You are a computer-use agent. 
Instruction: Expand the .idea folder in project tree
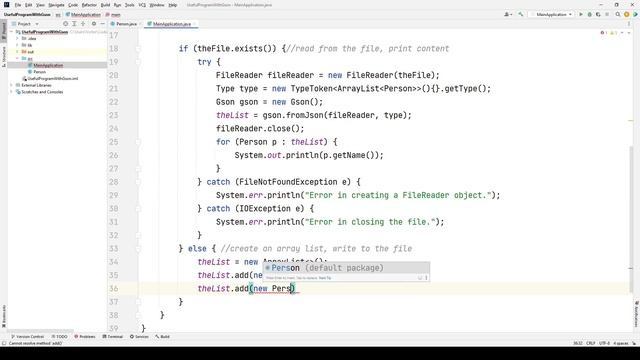coord(17,38)
